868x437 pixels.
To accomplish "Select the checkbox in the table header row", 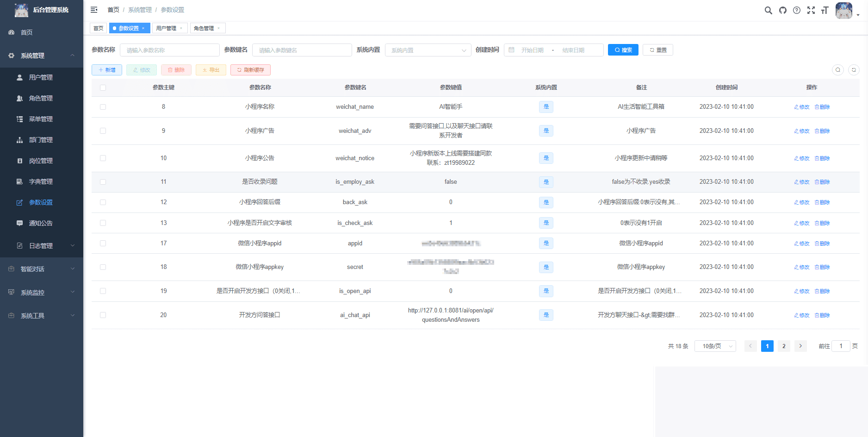I will coord(103,87).
